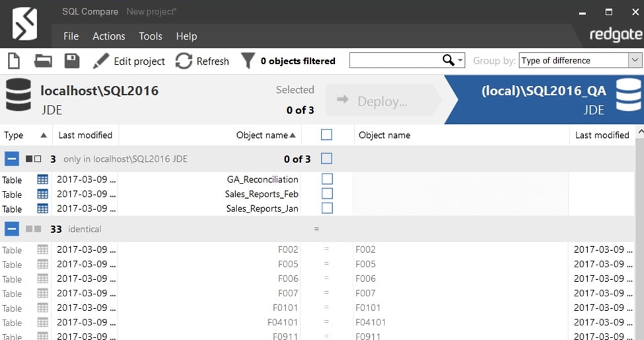The width and height of the screenshot is (644, 340).
Task: Click the '(local)\SQL2016_QA' target server name
Action: tap(544, 90)
